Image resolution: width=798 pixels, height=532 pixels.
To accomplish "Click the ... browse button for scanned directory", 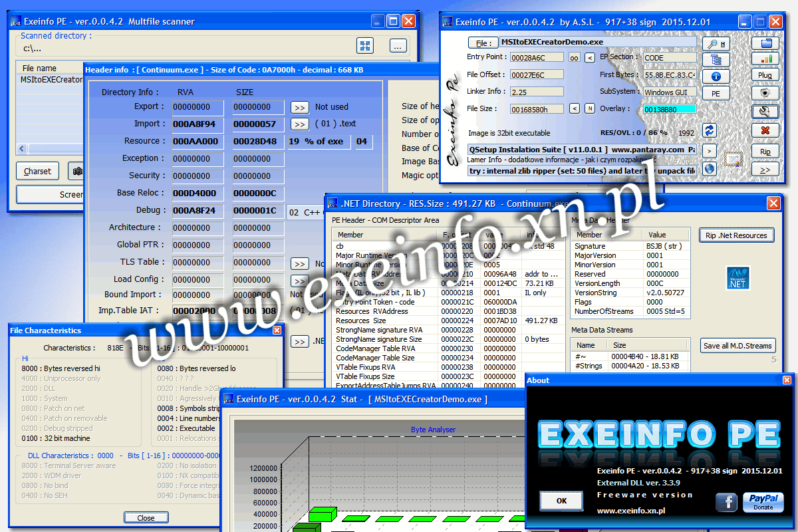I will pos(398,46).
